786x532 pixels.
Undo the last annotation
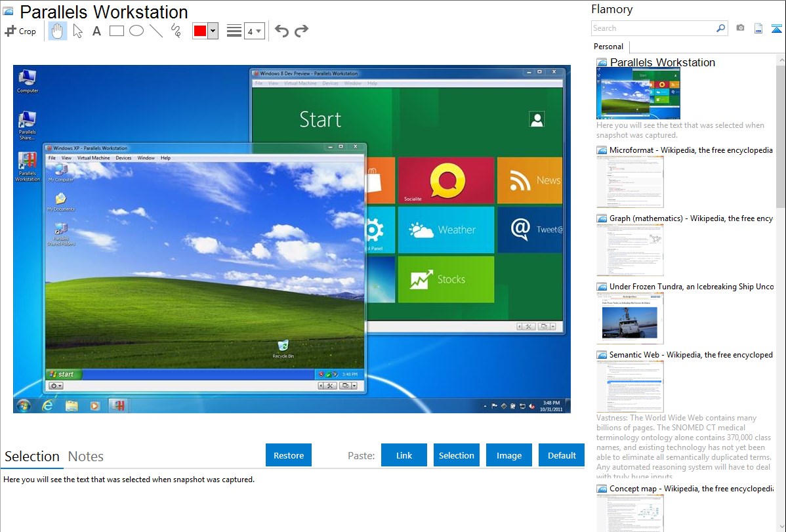tap(281, 31)
